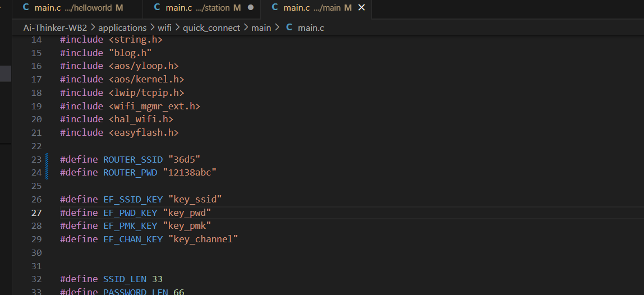Click line number 23 in gutter

(36, 159)
